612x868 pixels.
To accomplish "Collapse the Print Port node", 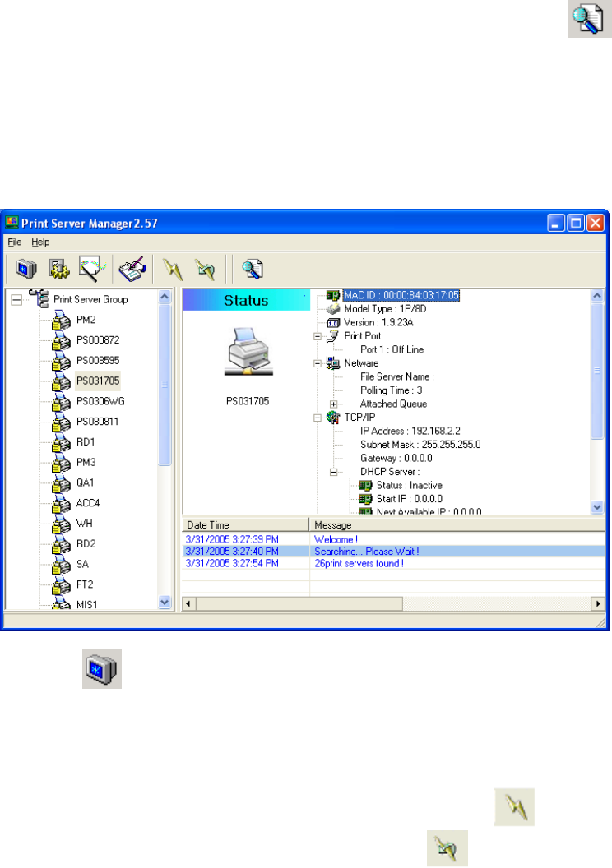I will click(318, 336).
